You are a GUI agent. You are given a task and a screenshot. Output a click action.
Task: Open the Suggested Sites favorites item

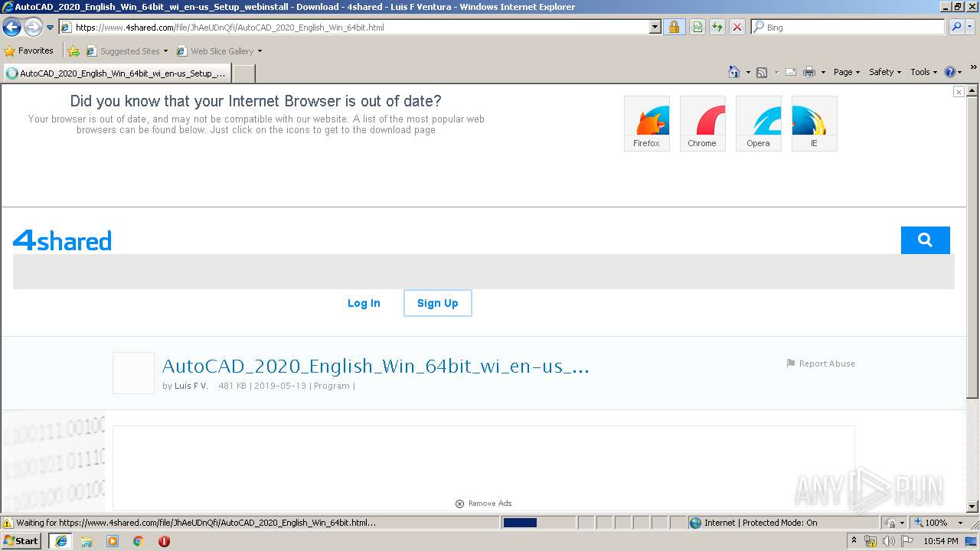126,51
